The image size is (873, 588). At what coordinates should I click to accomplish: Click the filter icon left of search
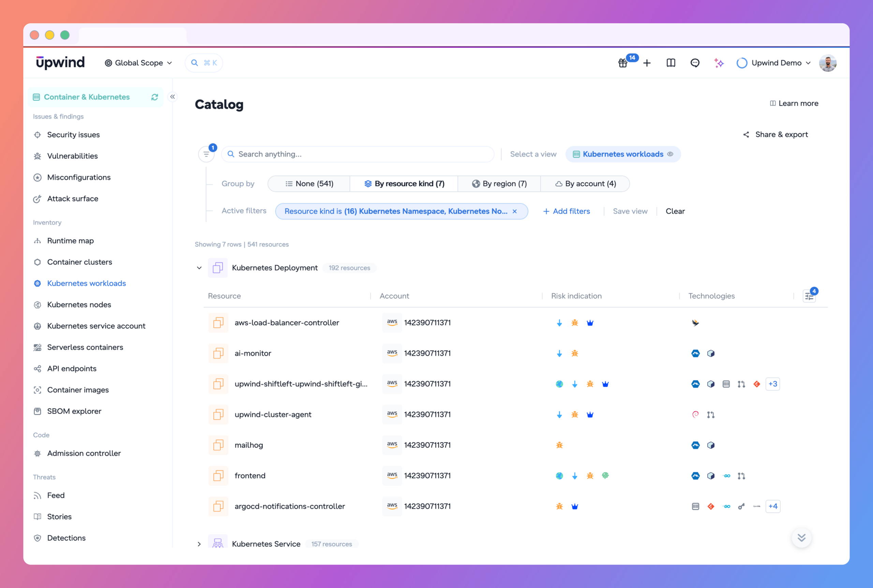coord(206,154)
